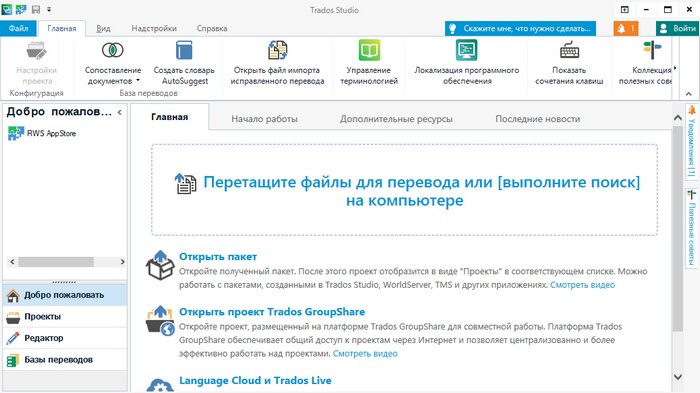The height and width of the screenshot is (393, 700).
Task: Click the navigation pane splitter grip
Action: pos(64,282)
